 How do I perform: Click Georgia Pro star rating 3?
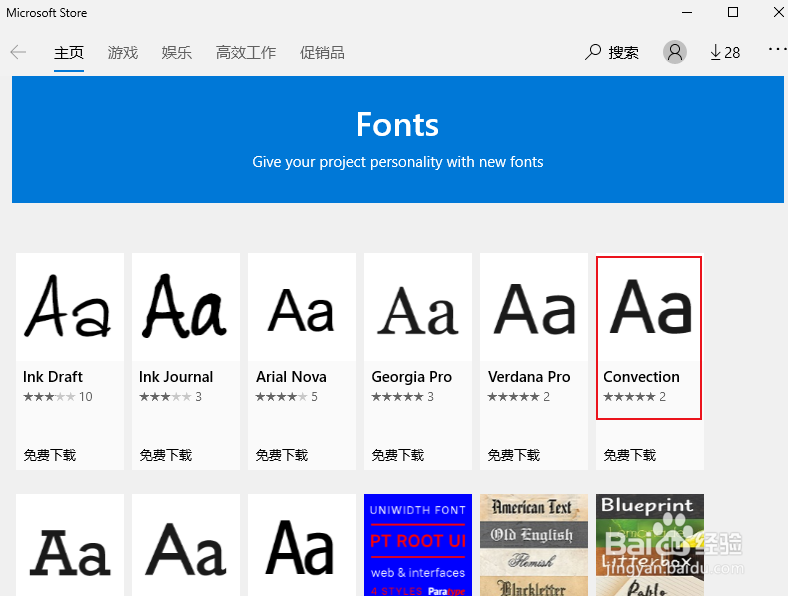(403, 397)
